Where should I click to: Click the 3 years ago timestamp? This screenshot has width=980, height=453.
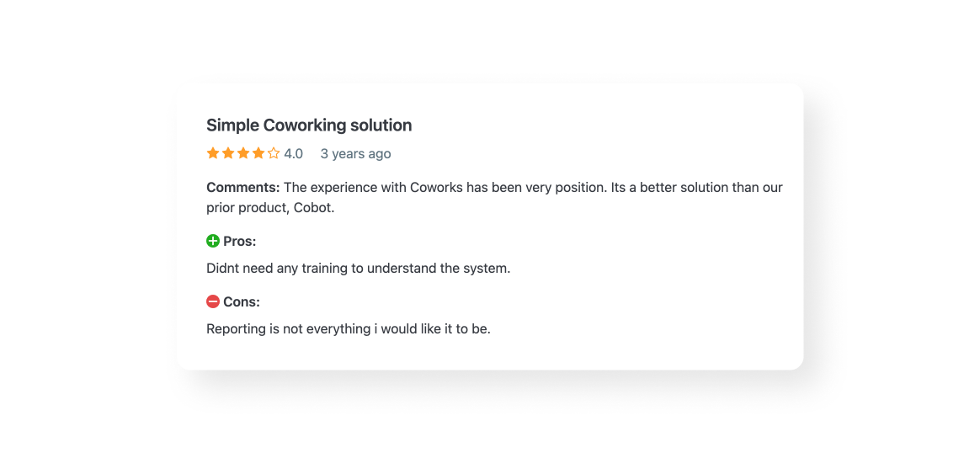(355, 154)
